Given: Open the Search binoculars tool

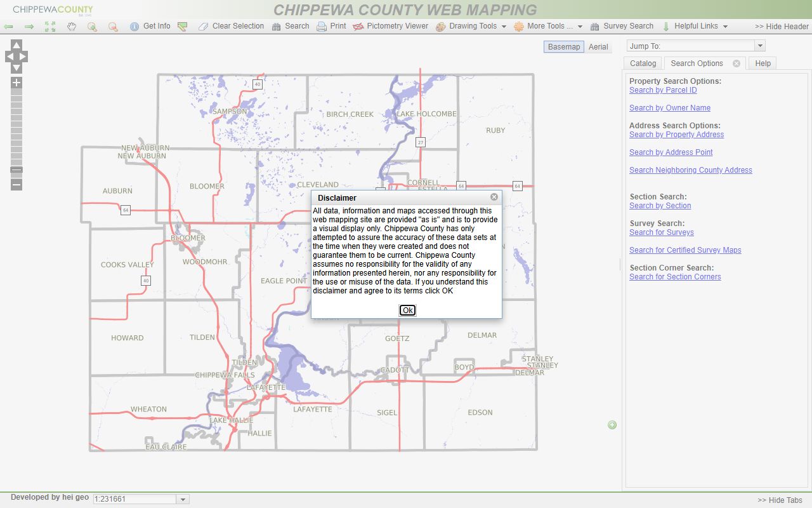Looking at the screenshot, I should (291, 26).
